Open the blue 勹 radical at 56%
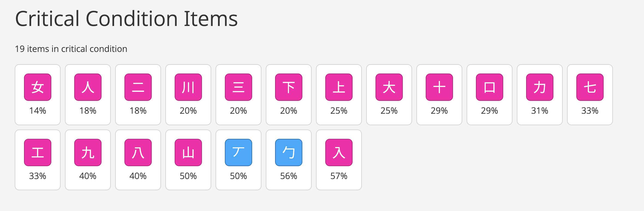 point(289,153)
